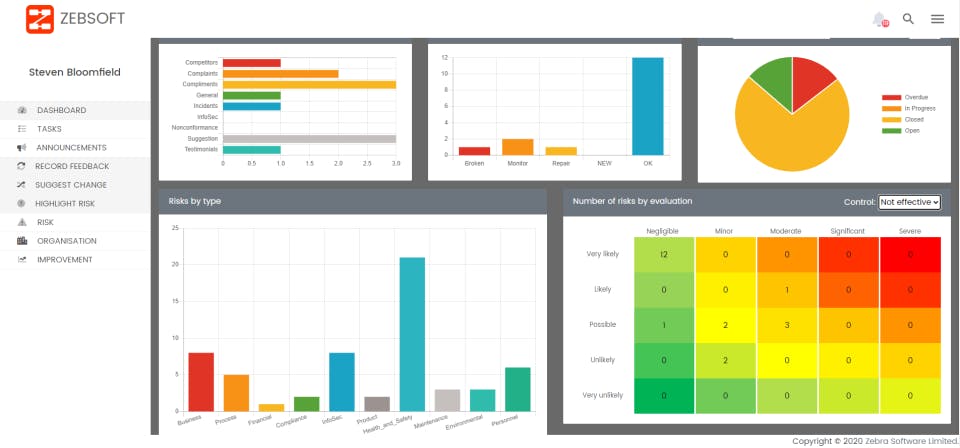
Task: Click the Organisation building icon
Action: 22,241
